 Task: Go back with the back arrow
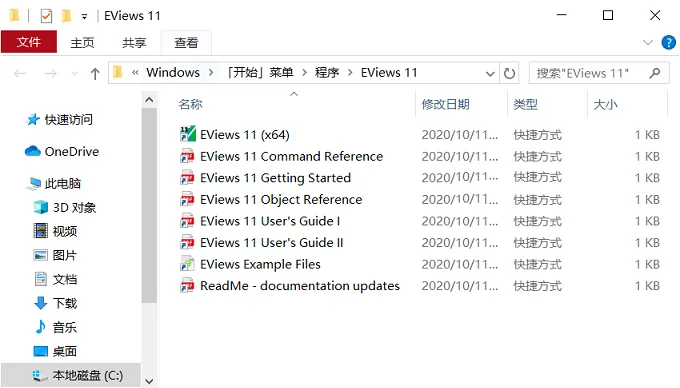coord(20,73)
